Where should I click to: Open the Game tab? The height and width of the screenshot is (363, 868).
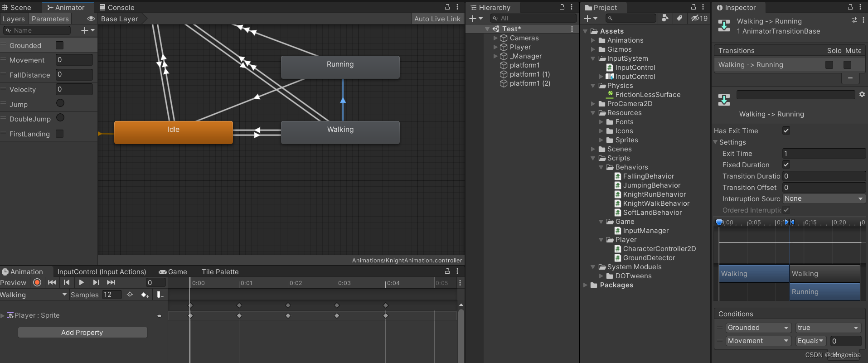[173, 271]
